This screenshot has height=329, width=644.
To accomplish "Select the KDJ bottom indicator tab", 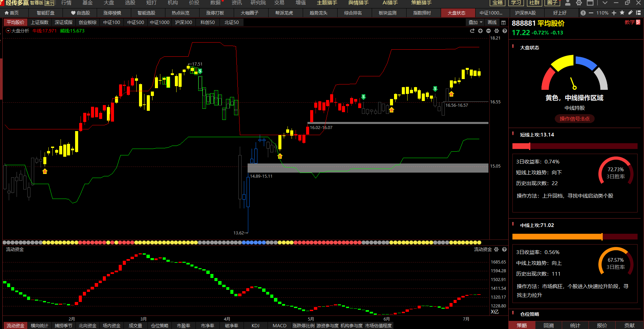I will pos(256,326).
